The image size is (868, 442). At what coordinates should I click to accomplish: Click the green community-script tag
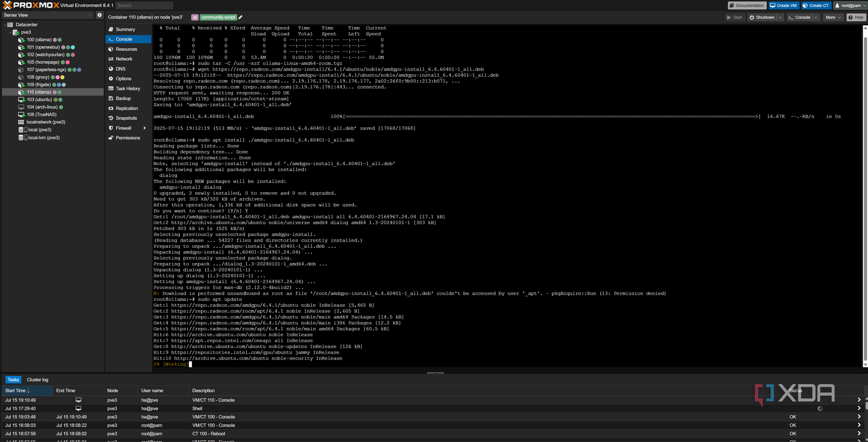tap(218, 17)
